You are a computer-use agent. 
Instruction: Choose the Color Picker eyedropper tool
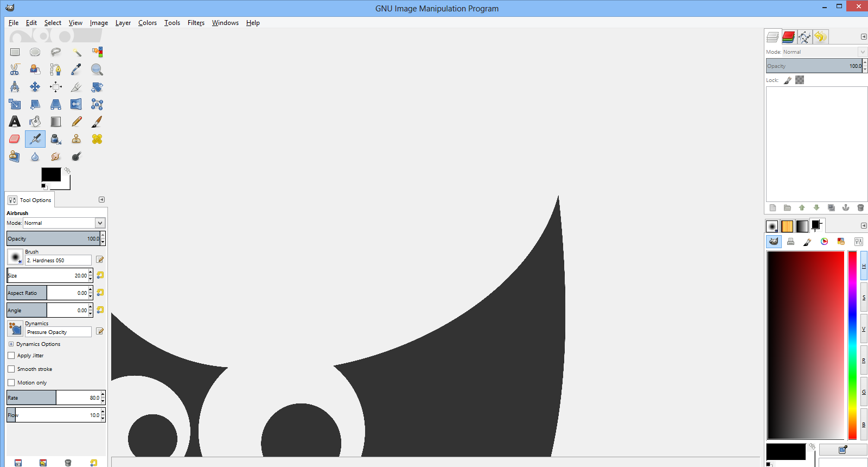pos(76,70)
